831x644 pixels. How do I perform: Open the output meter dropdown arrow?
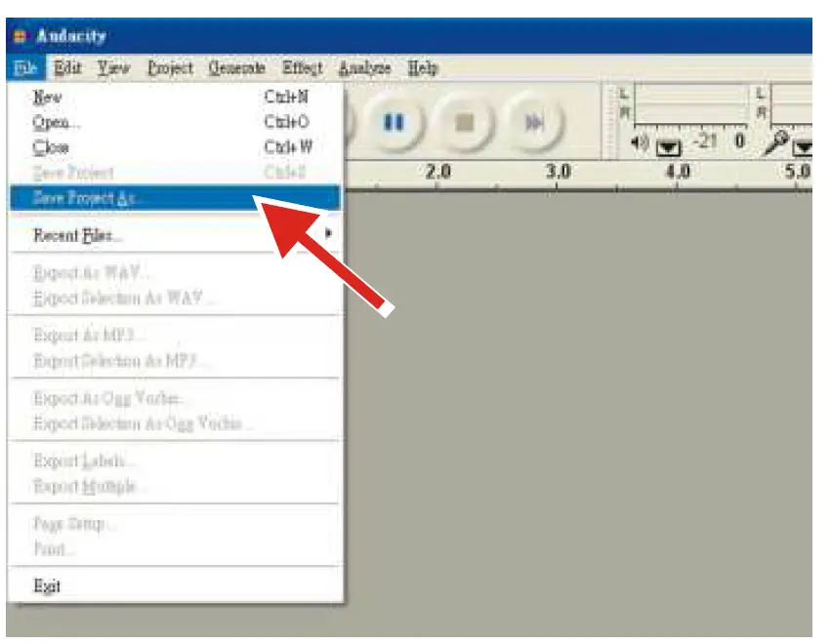click(x=668, y=146)
